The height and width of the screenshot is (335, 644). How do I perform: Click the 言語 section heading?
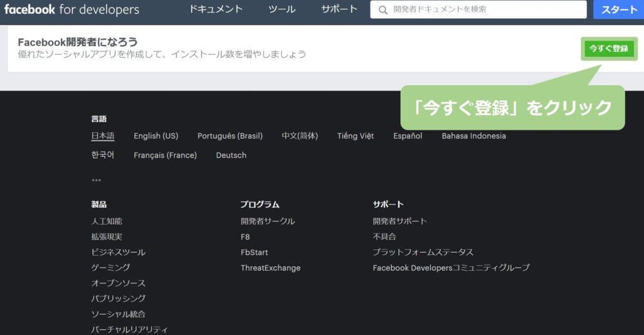[x=99, y=119]
